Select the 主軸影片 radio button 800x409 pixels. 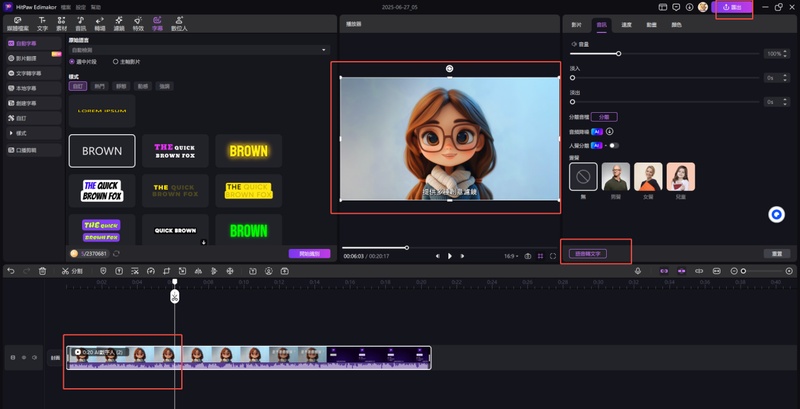click(115, 61)
